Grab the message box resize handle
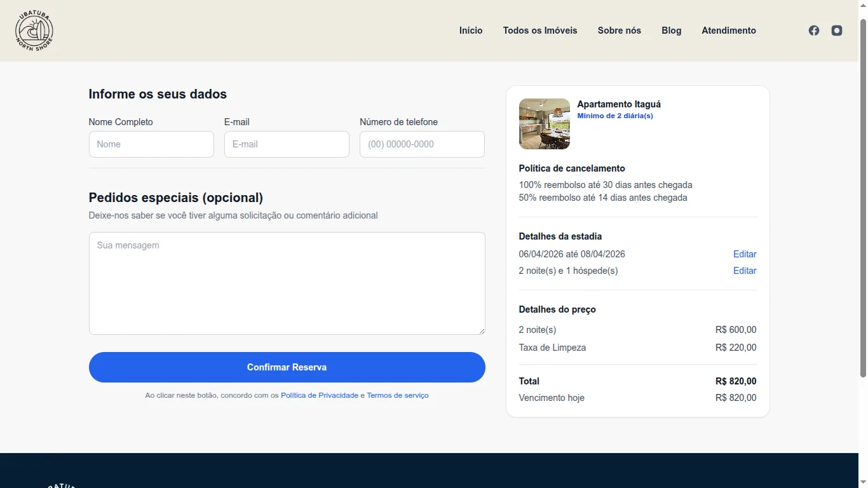 [x=482, y=331]
